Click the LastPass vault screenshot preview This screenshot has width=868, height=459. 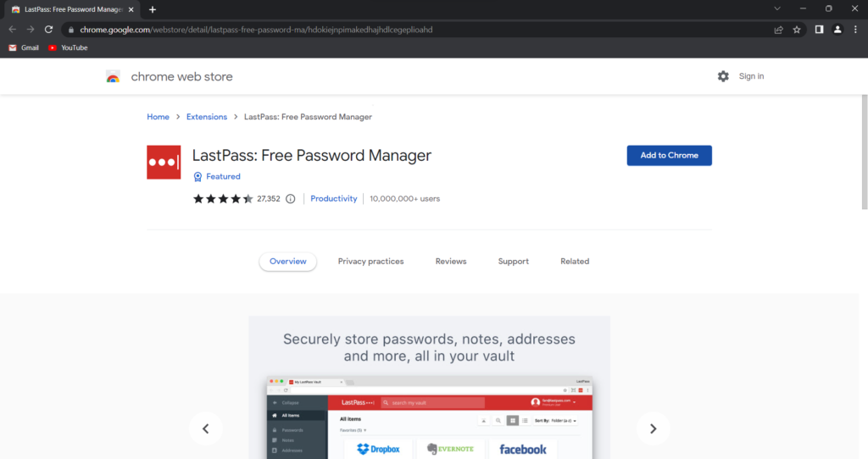(429, 388)
